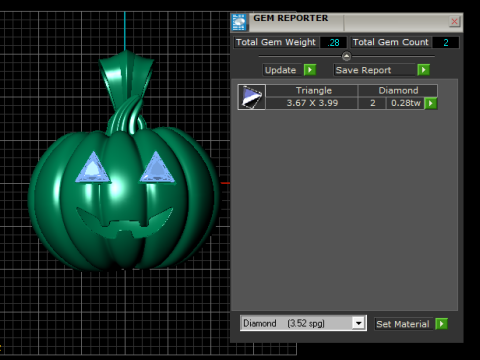Select the triangle gem thumbnail

click(252, 97)
